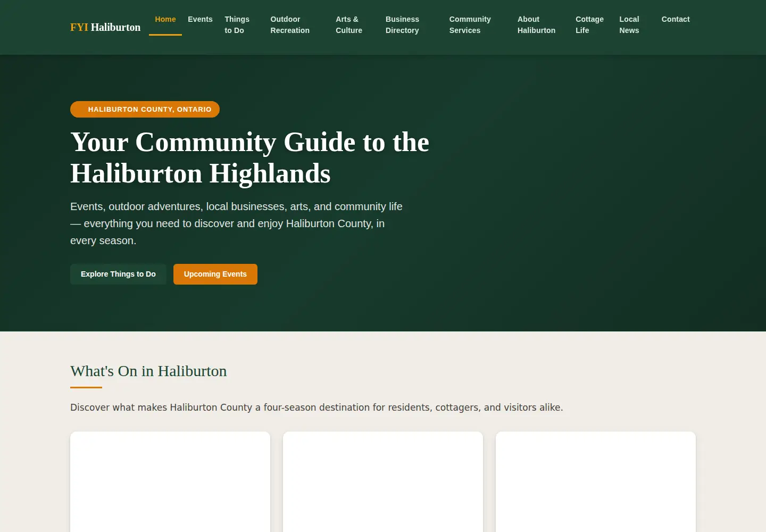
Task: Open the Things to Do menu item
Action: 237,24
